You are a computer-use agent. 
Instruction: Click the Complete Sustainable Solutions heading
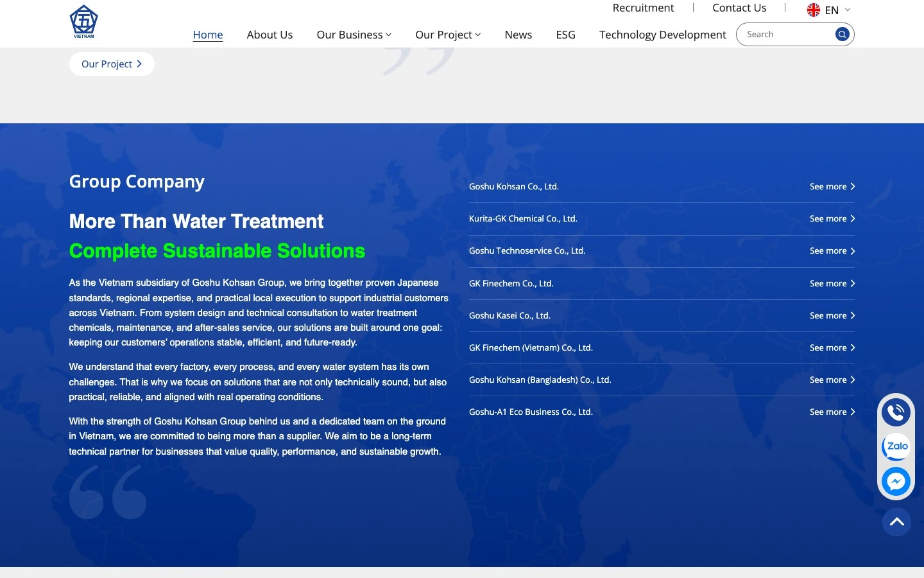coord(217,251)
